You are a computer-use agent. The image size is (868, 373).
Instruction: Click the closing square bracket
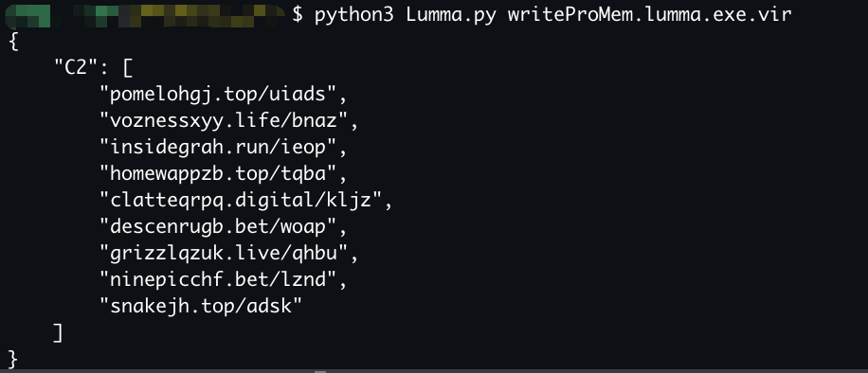pyautogui.click(x=58, y=332)
